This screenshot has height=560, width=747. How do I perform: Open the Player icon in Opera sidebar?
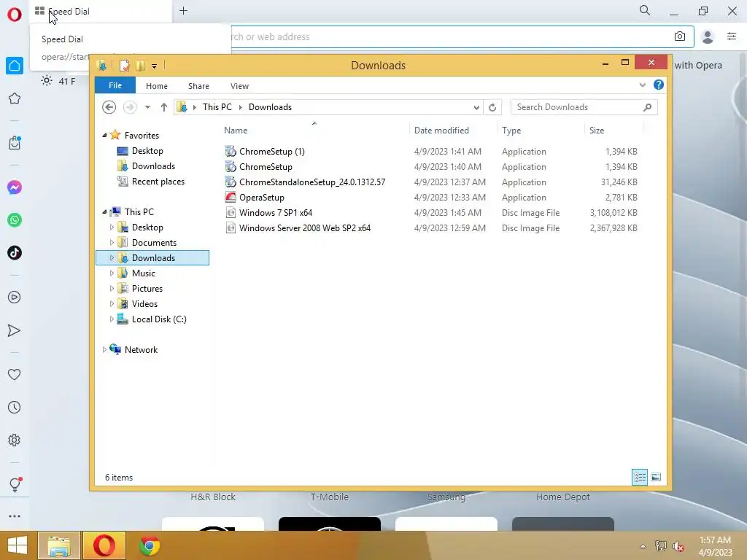[x=15, y=297]
